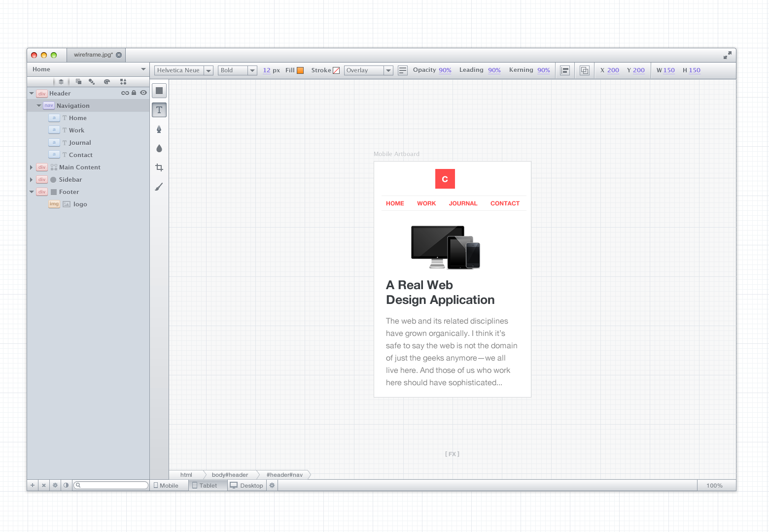Switch to the Tablet breakpoint tab

coord(208,485)
